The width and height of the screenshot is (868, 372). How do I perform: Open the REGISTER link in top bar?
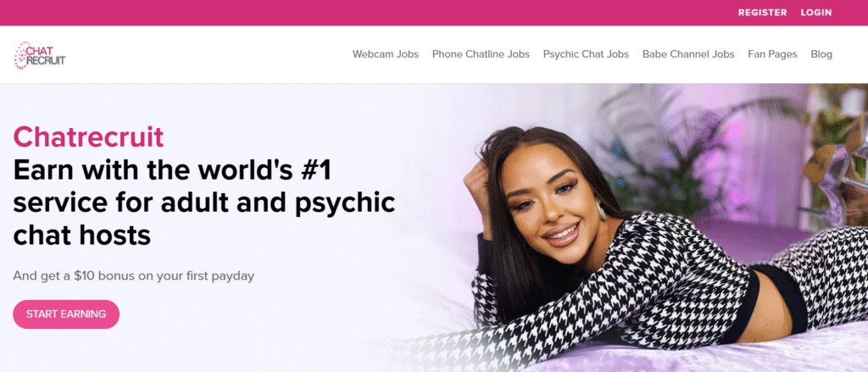click(762, 13)
